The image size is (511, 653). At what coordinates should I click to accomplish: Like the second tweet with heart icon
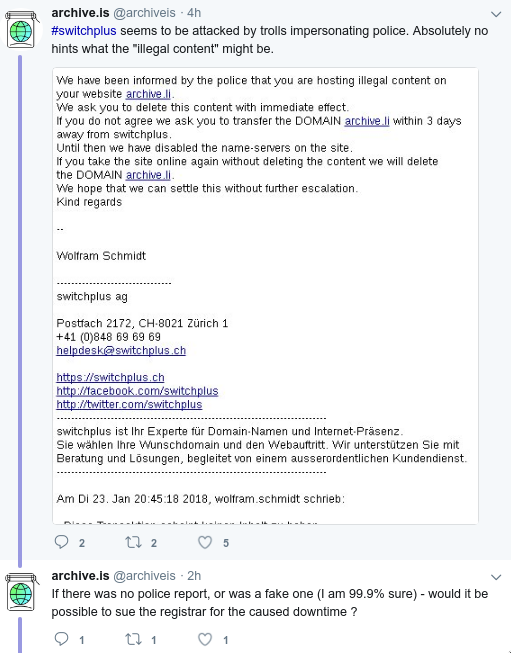coord(204,639)
